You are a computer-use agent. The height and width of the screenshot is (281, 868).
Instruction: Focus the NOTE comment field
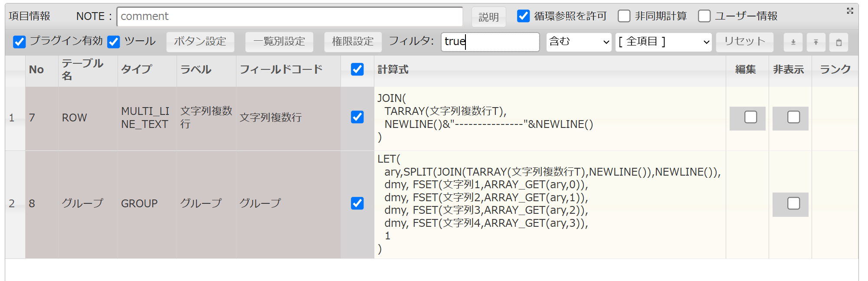(290, 16)
